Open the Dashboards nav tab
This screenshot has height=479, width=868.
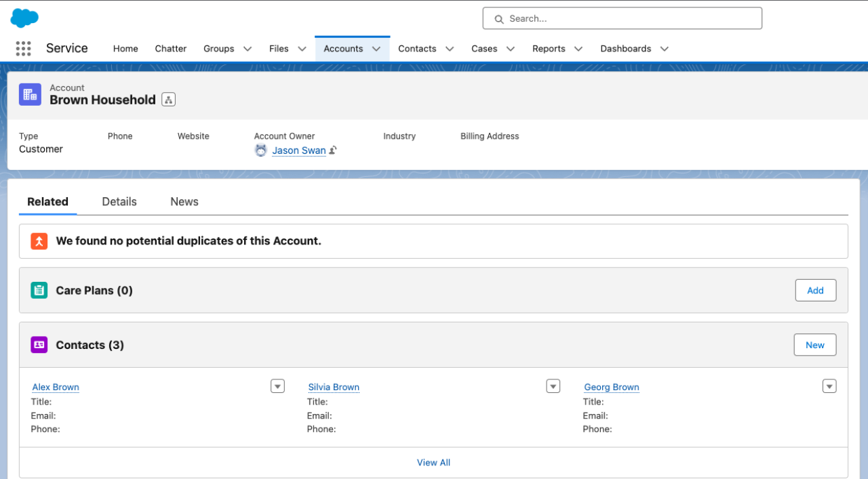[625, 49]
